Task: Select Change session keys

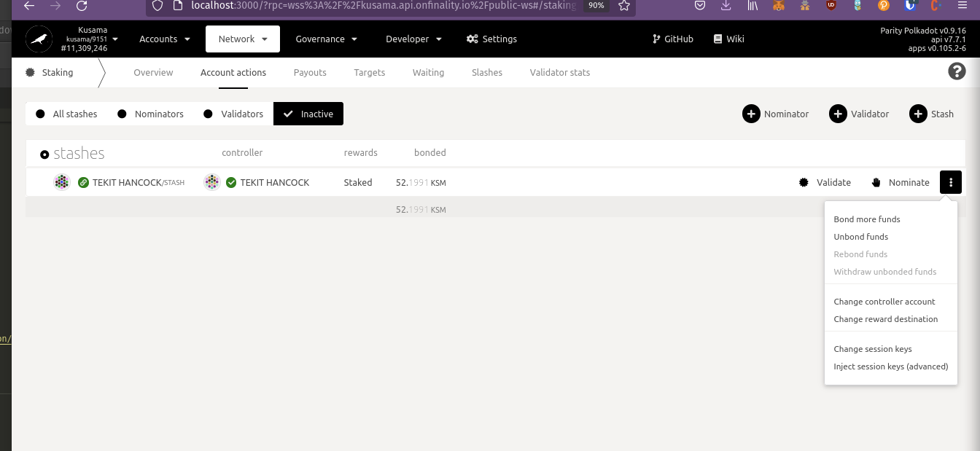Action: point(873,349)
